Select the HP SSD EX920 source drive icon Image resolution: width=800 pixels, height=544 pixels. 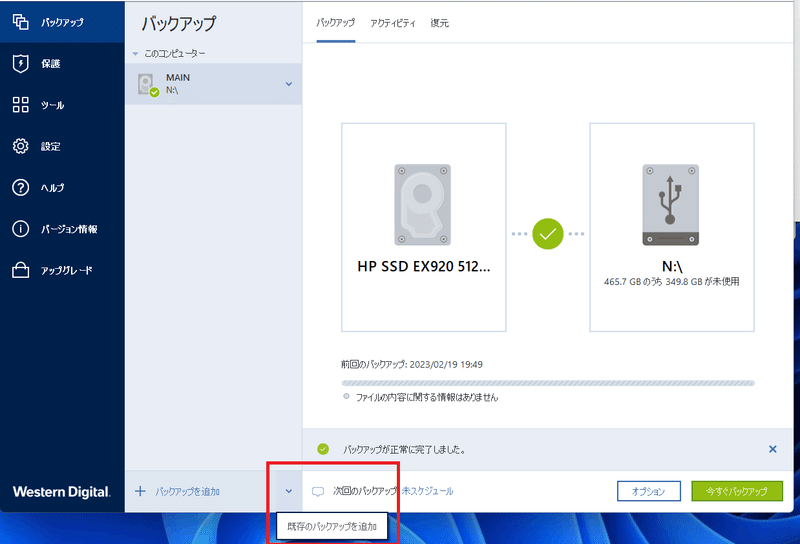(x=422, y=205)
